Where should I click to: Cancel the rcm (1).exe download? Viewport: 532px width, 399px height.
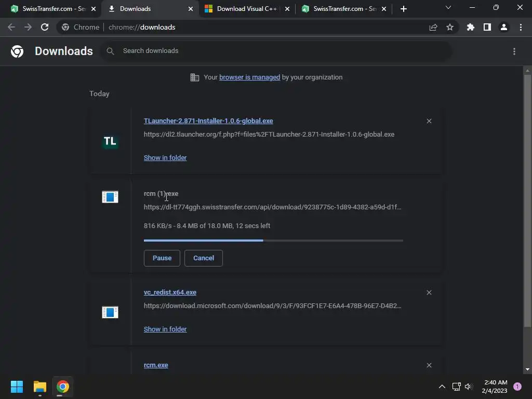tap(204, 258)
